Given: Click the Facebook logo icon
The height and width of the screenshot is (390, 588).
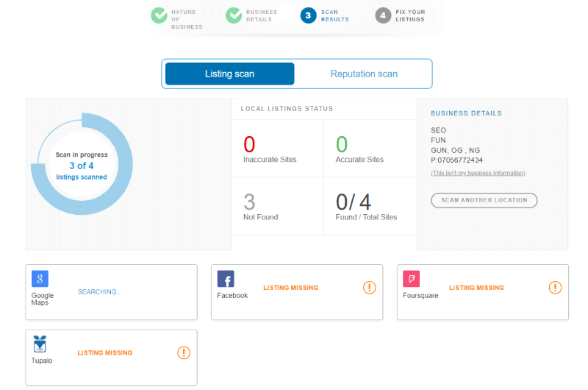Looking at the screenshot, I should (226, 278).
